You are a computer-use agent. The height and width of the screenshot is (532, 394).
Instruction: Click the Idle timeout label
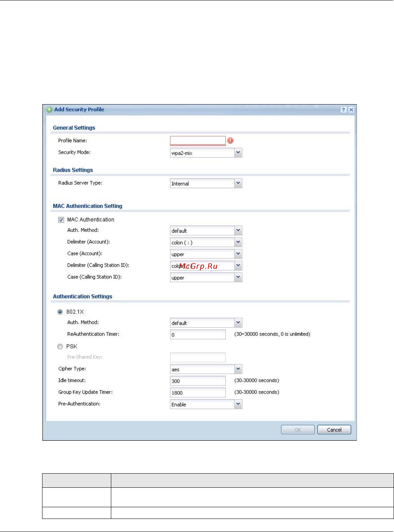tap(72, 380)
